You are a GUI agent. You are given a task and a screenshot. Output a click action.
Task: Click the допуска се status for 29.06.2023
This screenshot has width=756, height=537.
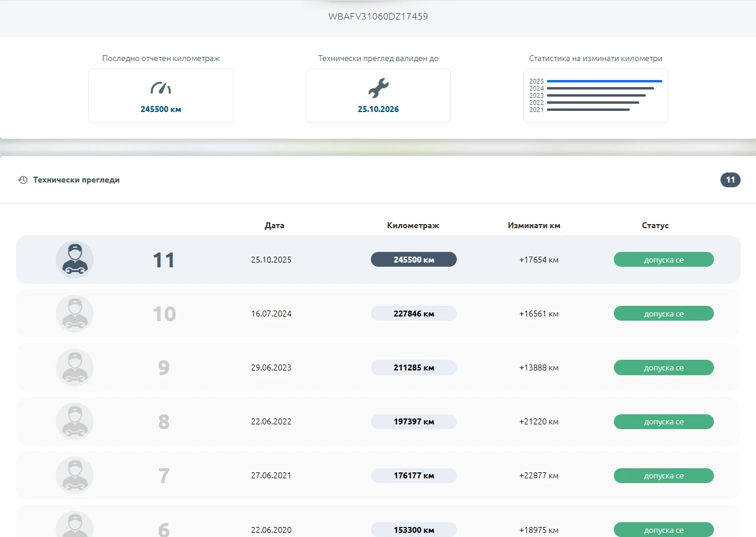tap(664, 367)
